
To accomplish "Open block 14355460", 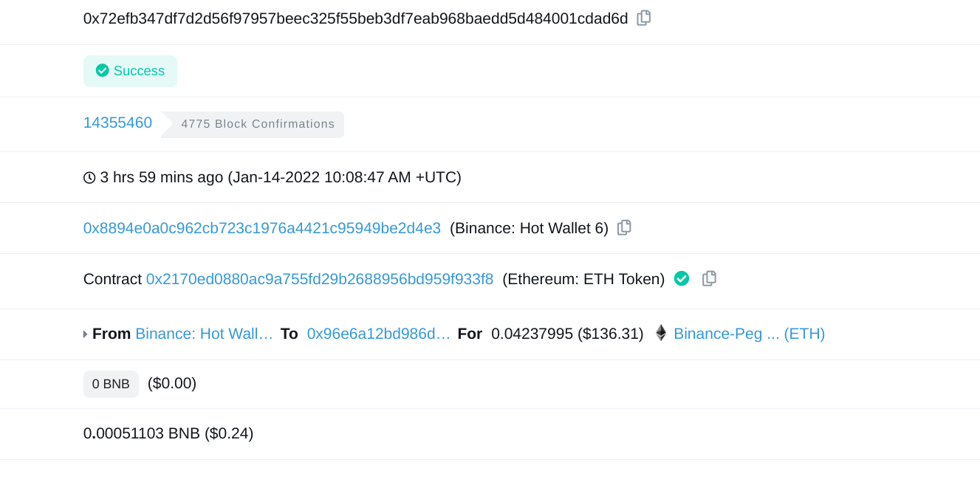I will click(x=117, y=123).
